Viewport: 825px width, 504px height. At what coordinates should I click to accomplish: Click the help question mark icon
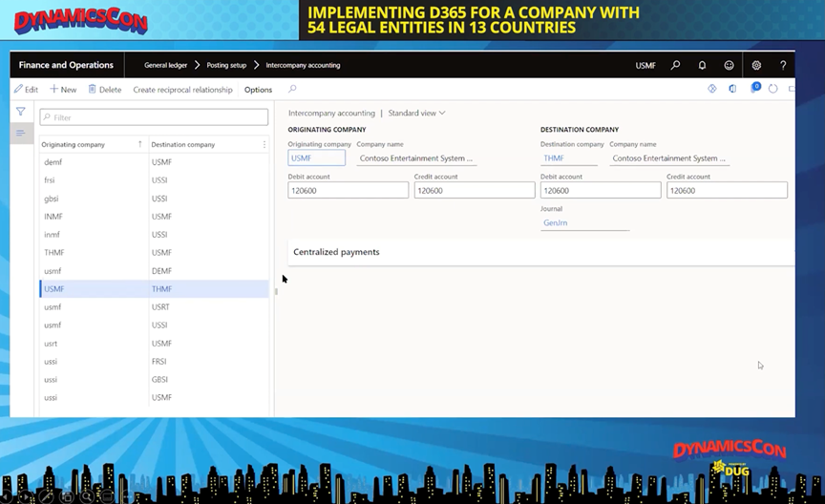[x=783, y=66]
